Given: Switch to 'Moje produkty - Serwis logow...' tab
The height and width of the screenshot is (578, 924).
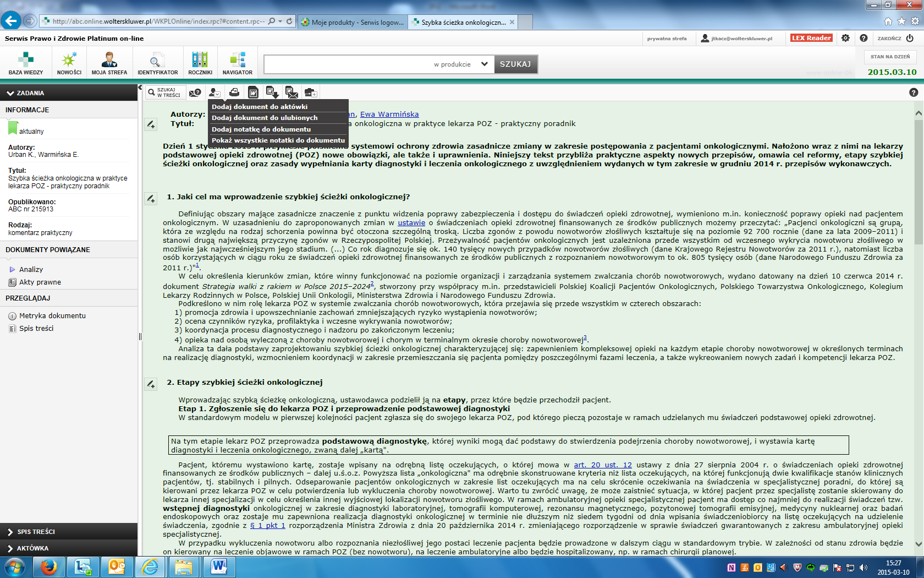Looking at the screenshot, I should 353,22.
